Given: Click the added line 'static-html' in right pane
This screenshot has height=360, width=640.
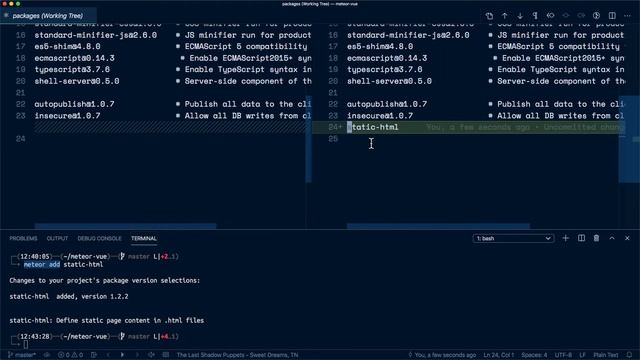Looking at the screenshot, I should 373,127.
